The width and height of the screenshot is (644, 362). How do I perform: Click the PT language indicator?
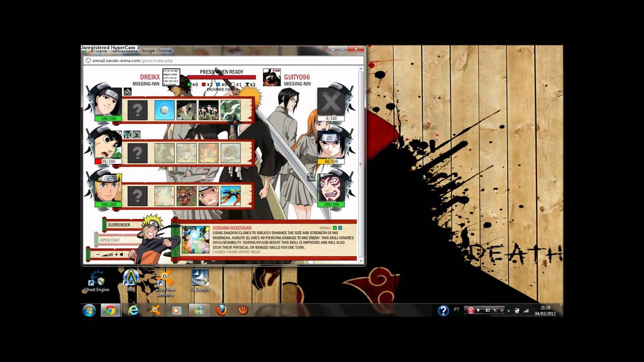click(x=457, y=310)
